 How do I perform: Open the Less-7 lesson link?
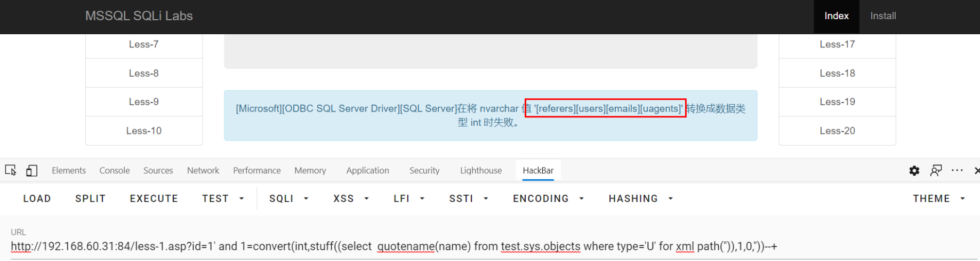point(144,44)
